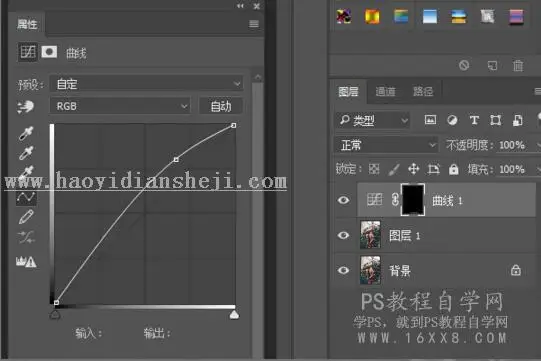This screenshot has width=541, height=361.
Task: Click the 自动 auto button
Action: pos(221,106)
